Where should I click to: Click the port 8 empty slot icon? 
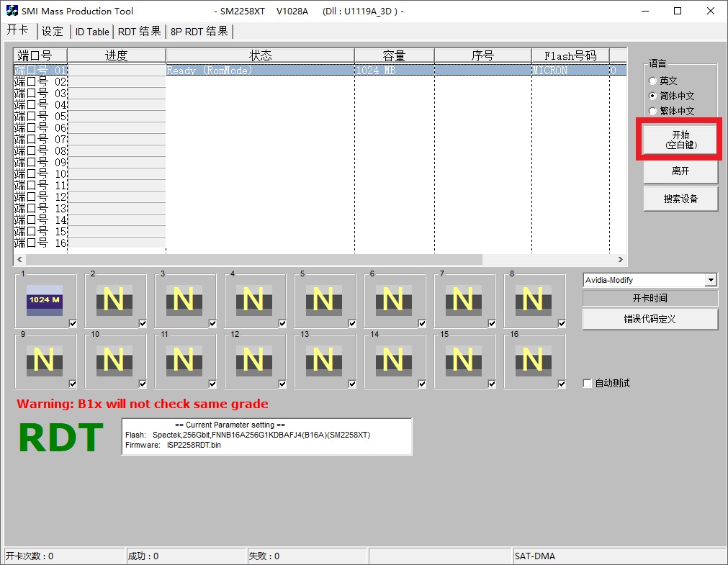click(x=533, y=299)
